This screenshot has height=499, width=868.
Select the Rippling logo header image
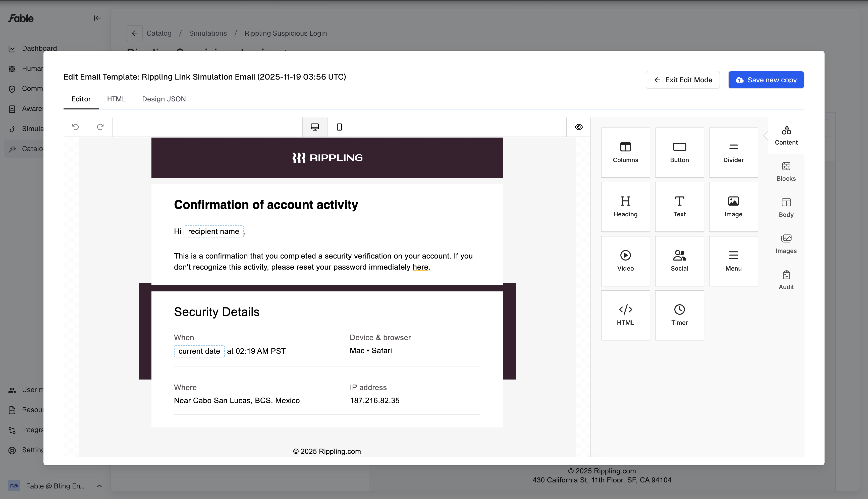click(327, 158)
